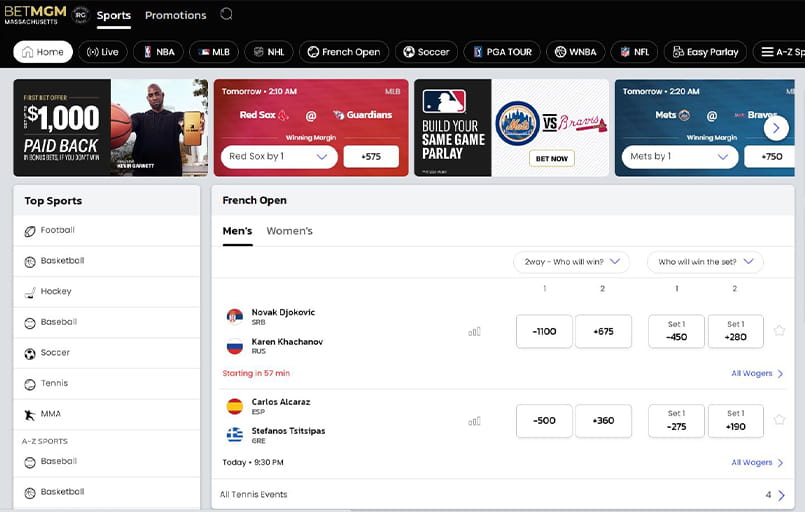
Task: Click the BetMGM logo
Action: [x=35, y=14]
